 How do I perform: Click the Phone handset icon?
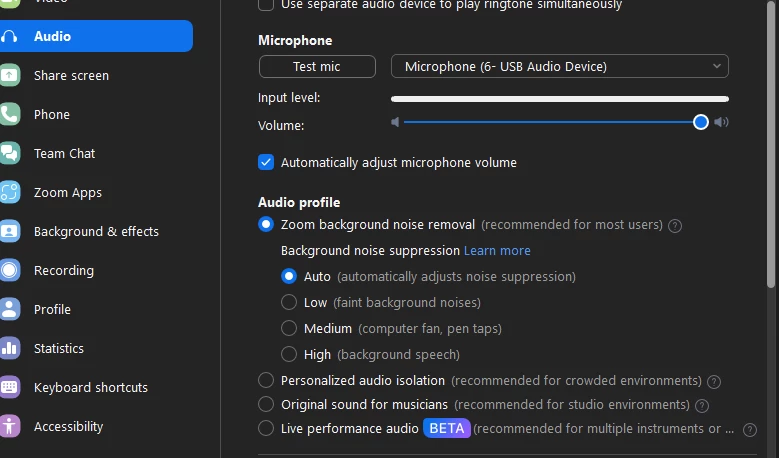point(9,114)
